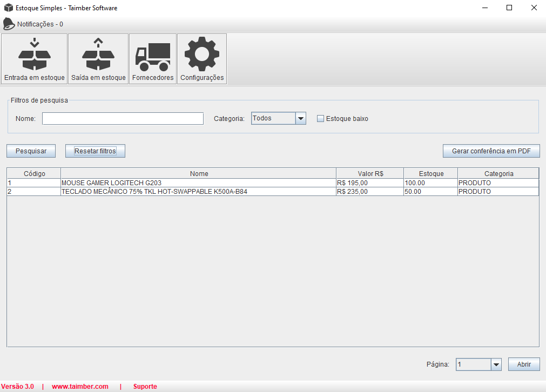The image size is (546, 392).
Task: Click Gerar conferência em PDF button
Action: point(491,151)
